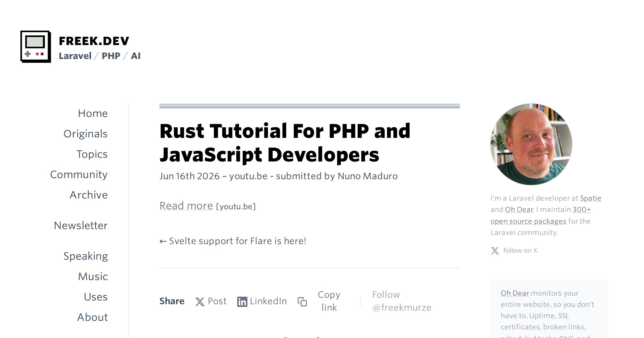644x338 pixels.
Task: Share via the Post link
Action: [x=217, y=301]
